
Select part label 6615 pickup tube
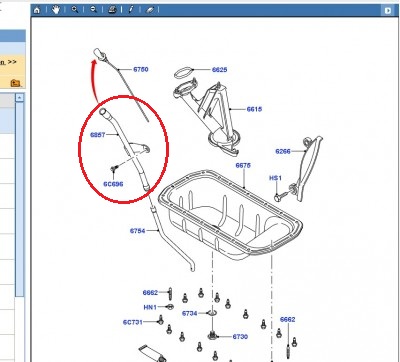click(x=254, y=109)
